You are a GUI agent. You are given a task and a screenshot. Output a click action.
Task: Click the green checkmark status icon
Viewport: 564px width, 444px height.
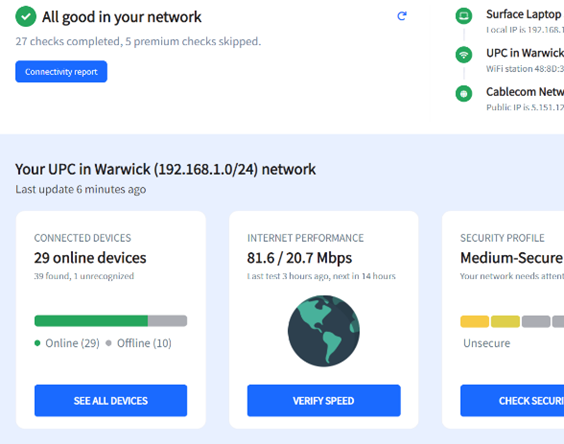26,17
